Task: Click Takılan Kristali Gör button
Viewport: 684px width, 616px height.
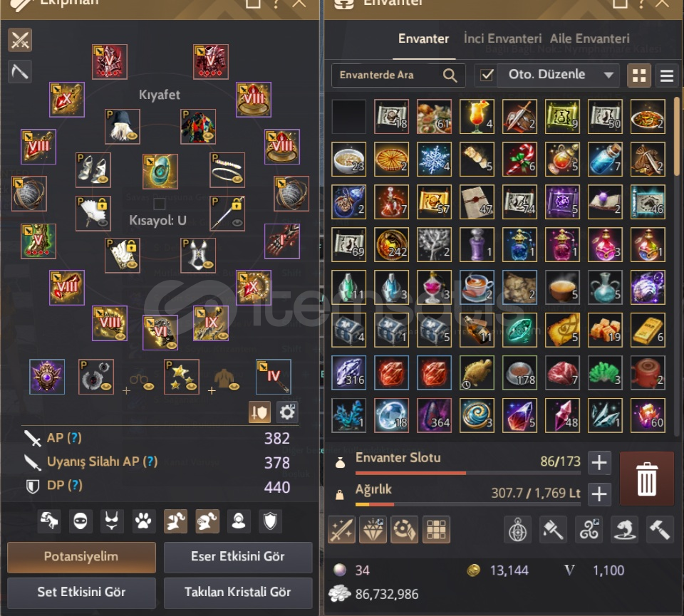Action: (238, 592)
